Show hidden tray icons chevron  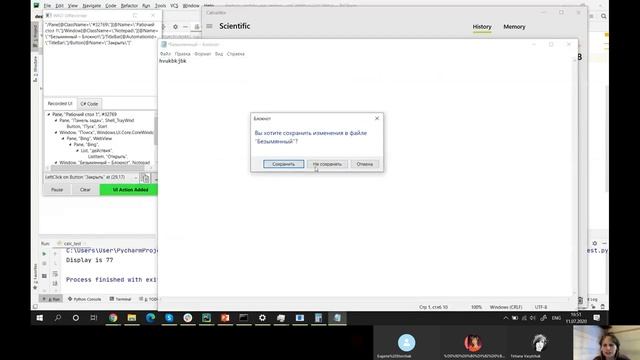pos(506,318)
